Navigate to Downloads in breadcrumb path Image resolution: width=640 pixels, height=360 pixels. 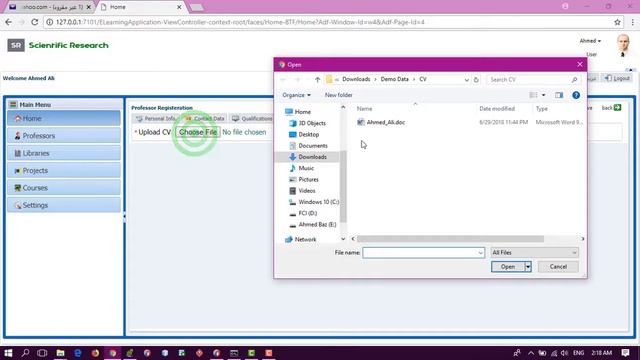tap(356, 79)
